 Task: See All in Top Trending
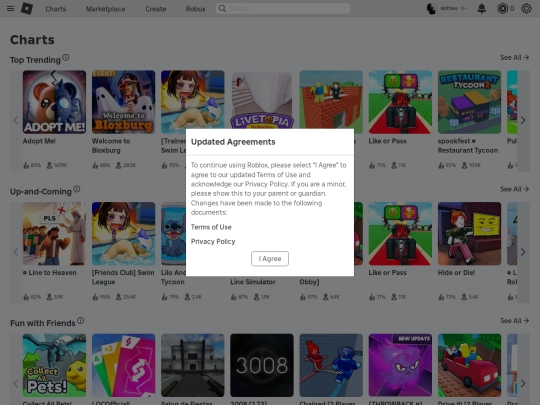pos(515,58)
